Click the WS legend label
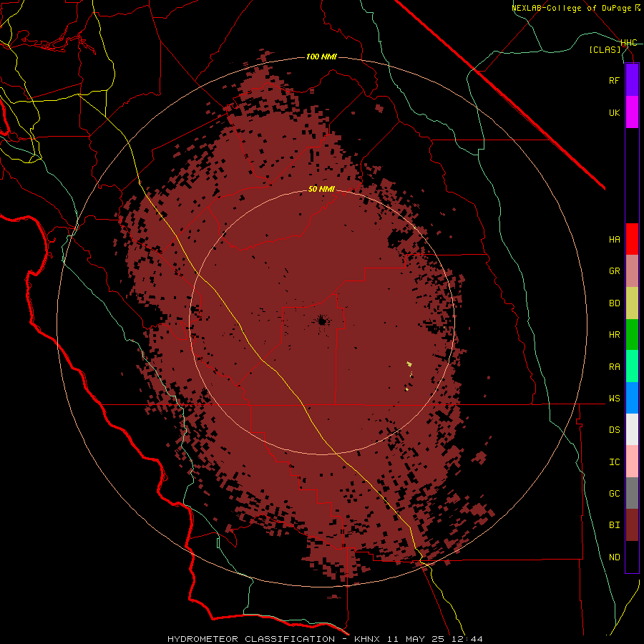The image size is (644, 644). 614,399
